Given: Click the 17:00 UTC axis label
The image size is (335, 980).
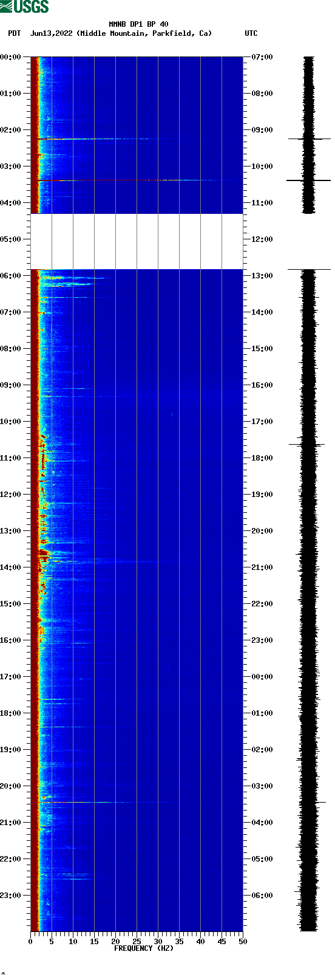Looking at the screenshot, I should (262, 422).
